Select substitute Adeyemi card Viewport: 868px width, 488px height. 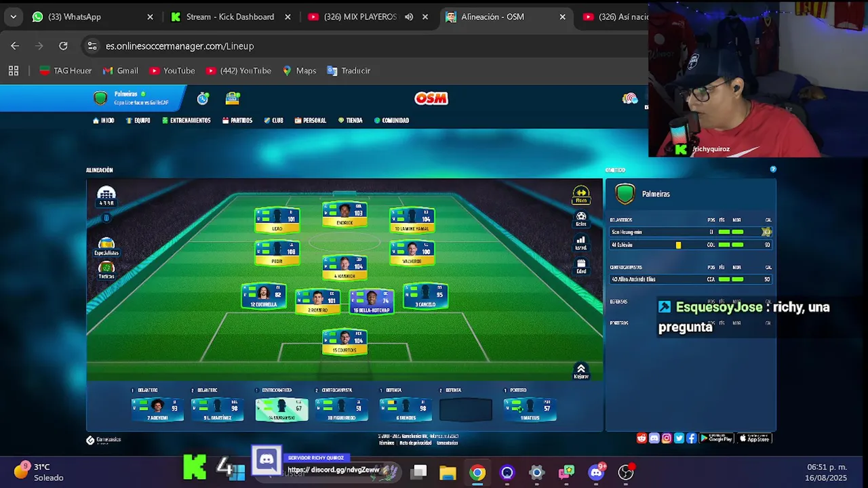[x=157, y=409]
